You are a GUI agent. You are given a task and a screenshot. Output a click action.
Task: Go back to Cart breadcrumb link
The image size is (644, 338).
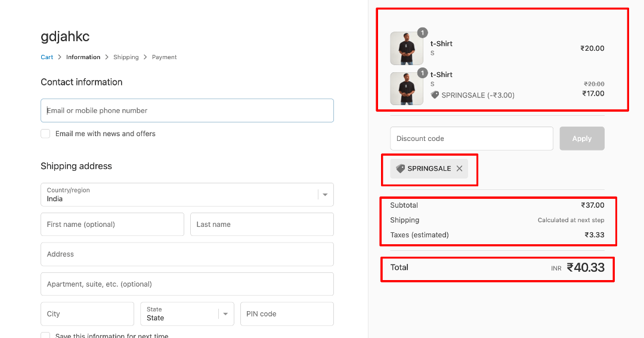click(47, 57)
